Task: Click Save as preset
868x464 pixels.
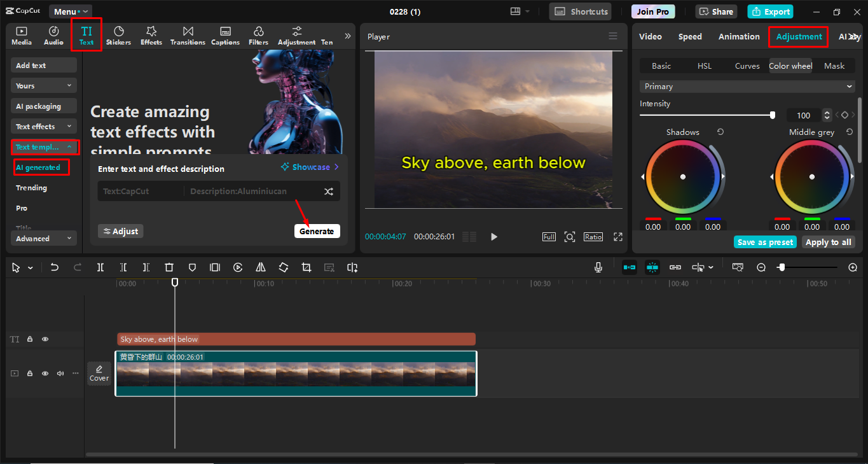Action: (x=764, y=242)
